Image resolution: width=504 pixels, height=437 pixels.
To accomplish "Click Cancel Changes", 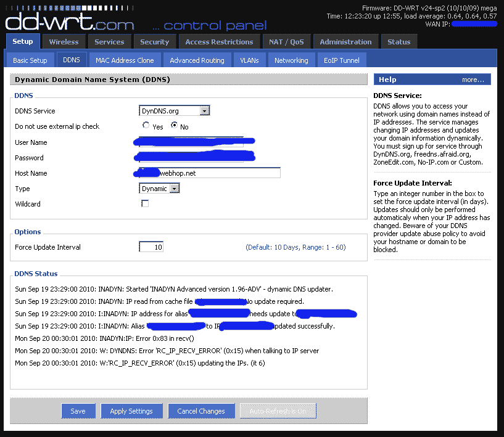I will [201, 411].
